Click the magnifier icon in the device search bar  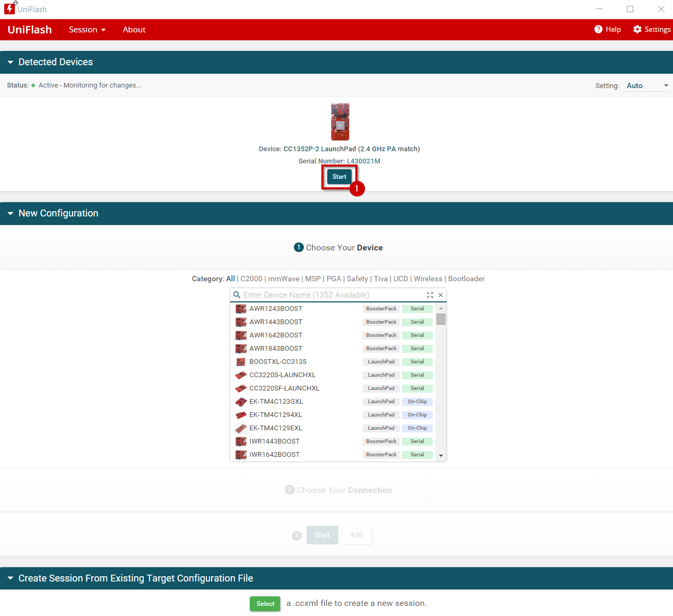pyautogui.click(x=237, y=294)
